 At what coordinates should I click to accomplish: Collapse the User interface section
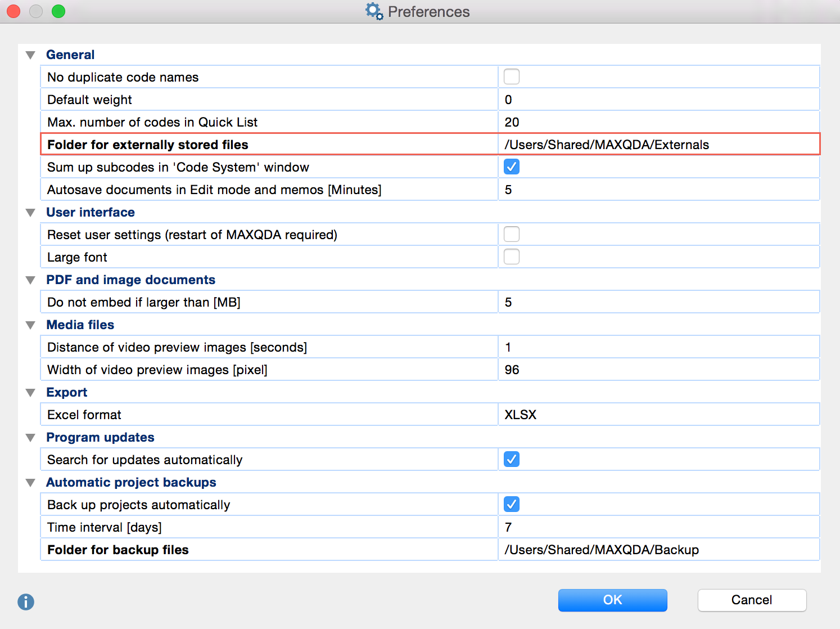click(30, 213)
